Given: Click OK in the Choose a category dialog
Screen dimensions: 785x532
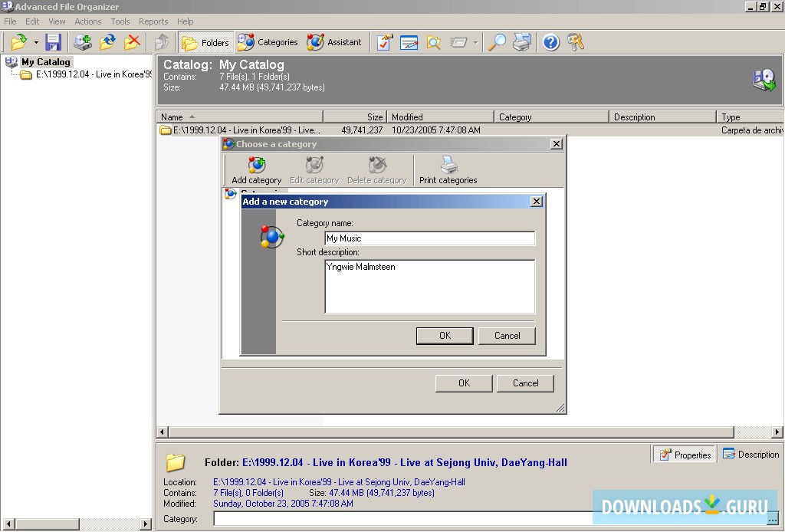Looking at the screenshot, I should 464,383.
